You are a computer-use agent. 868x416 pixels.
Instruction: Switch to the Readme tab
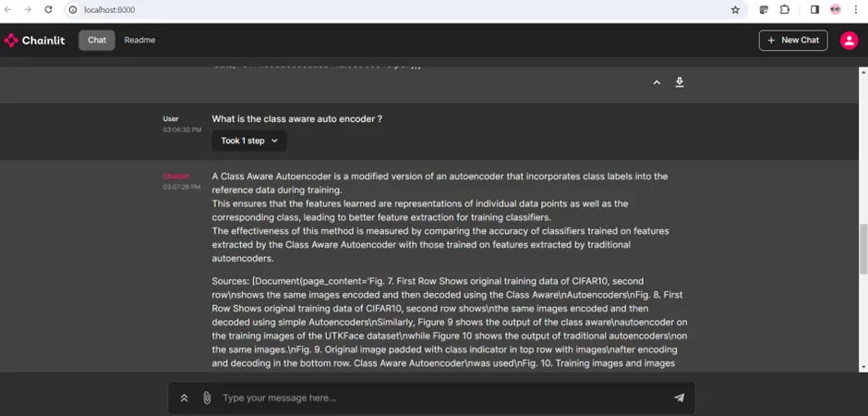coord(139,41)
